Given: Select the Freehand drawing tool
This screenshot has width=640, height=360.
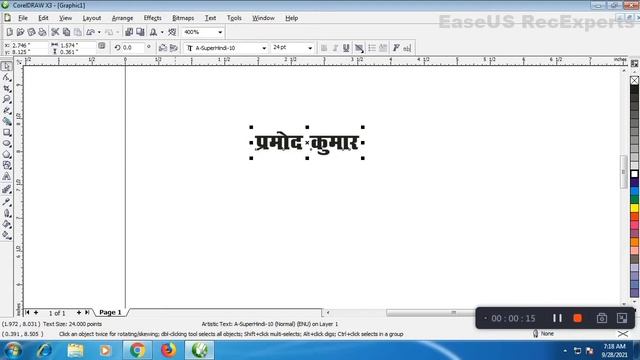Looking at the screenshot, I should [x=7, y=111].
